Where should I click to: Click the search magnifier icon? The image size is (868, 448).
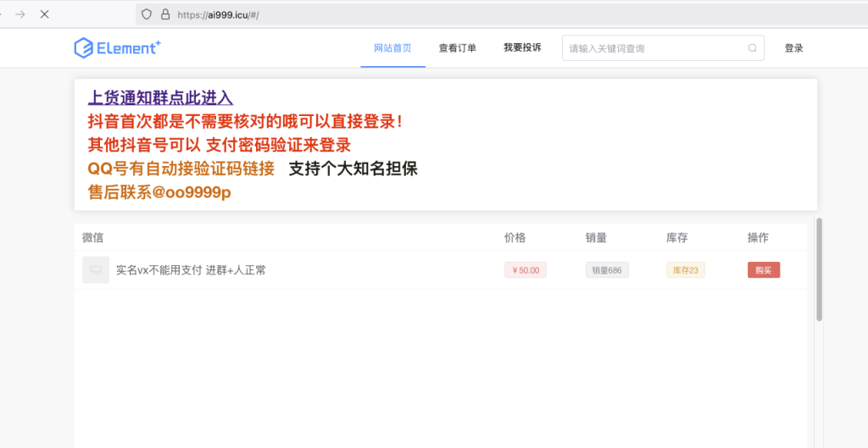coord(753,48)
